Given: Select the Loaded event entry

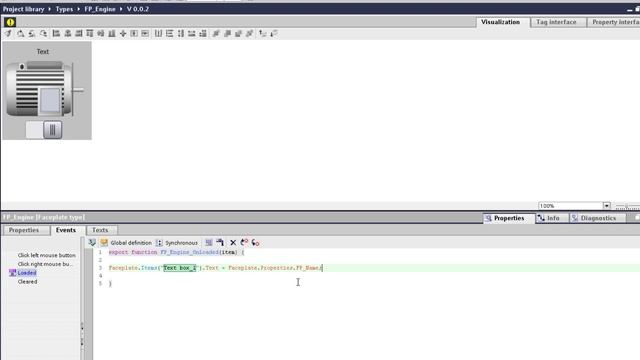Looking at the screenshot, I should (27, 273).
